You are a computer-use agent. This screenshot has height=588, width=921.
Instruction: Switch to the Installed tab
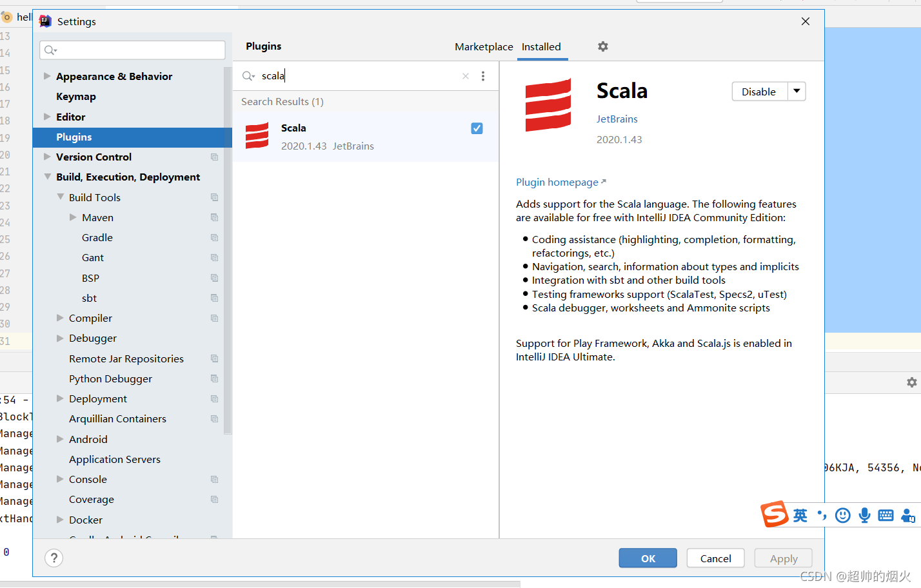tap(541, 46)
